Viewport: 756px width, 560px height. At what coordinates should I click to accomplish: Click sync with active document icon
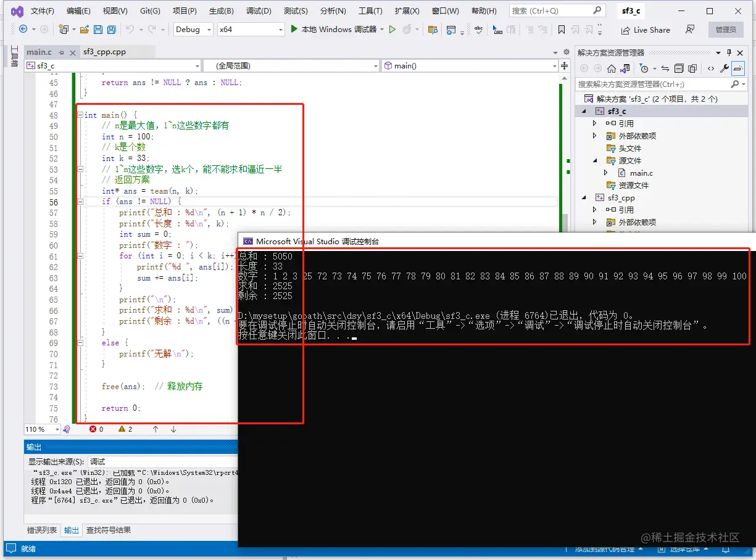665,68
